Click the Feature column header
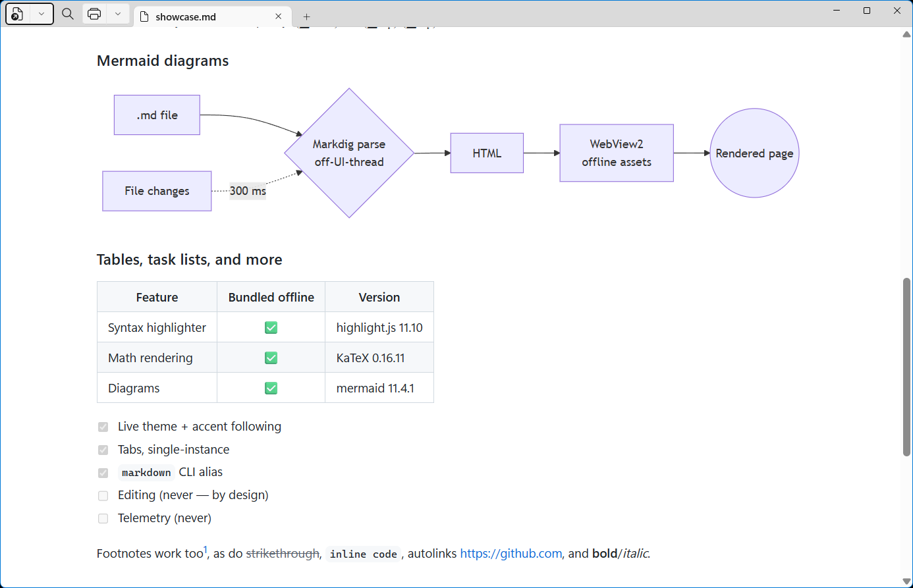913x588 pixels. pyautogui.click(x=157, y=297)
